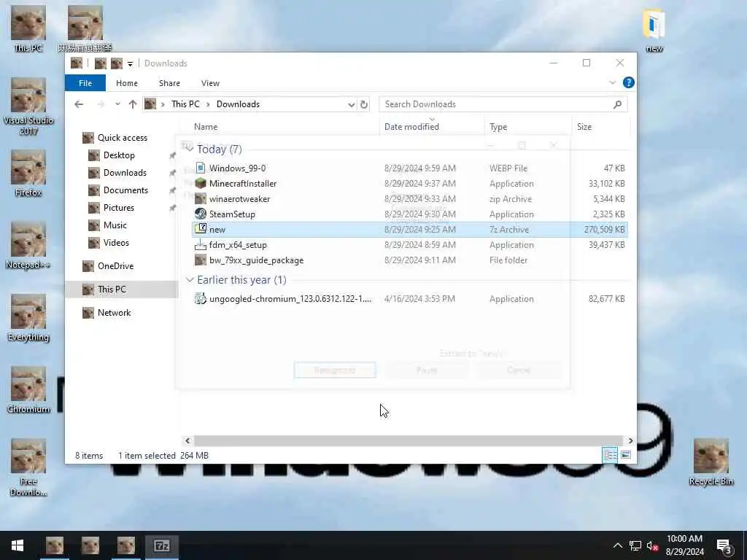The width and height of the screenshot is (747, 560).
Task: Open the Windows Start menu
Action: click(x=18, y=545)
